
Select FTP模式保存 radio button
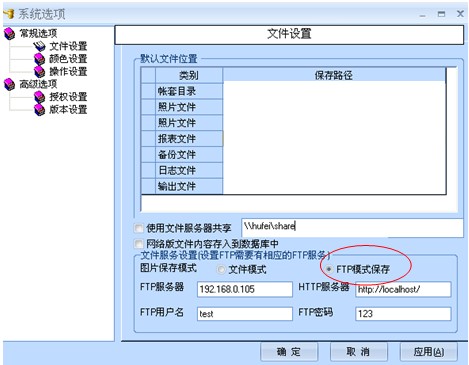(329, 269)
